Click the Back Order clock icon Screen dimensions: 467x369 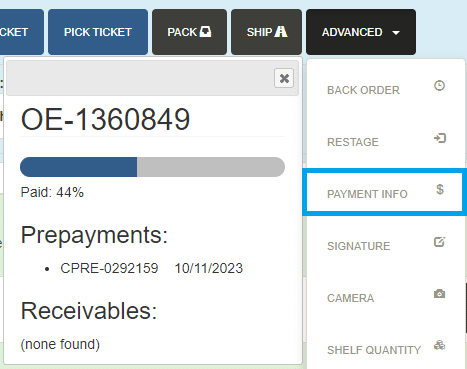439,86
